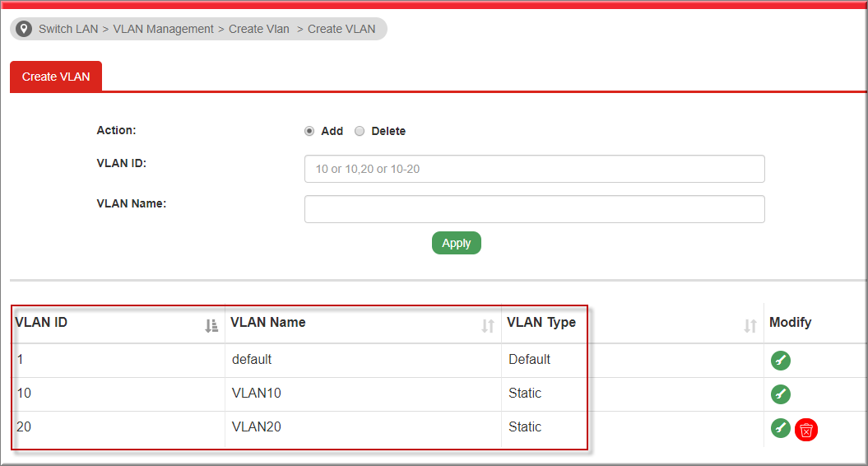Go to Create Vlan breadcrumb
This screenshot has height=466, width=868.
259,29
